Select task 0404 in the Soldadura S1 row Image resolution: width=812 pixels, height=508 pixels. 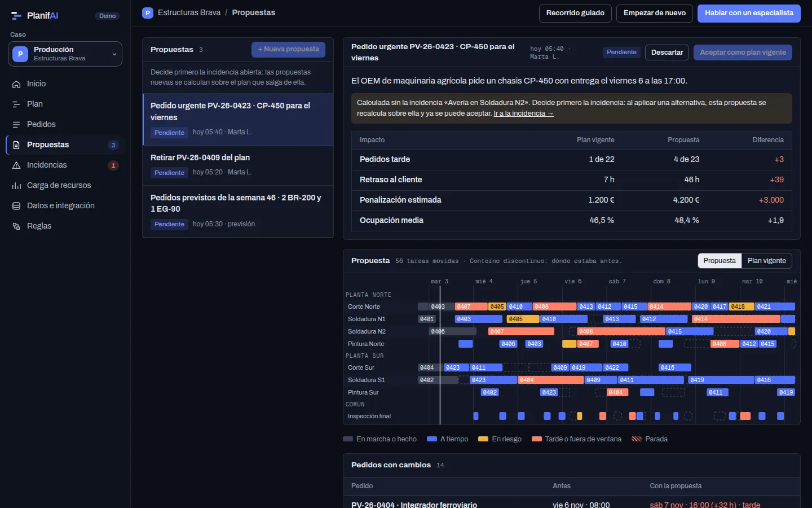click(x=550, y=380)
